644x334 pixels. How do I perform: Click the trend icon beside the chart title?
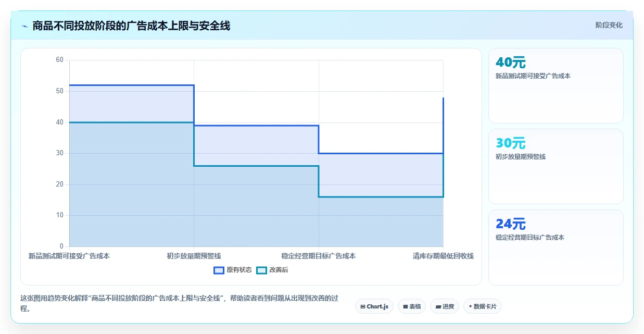(x=24, y=26)
